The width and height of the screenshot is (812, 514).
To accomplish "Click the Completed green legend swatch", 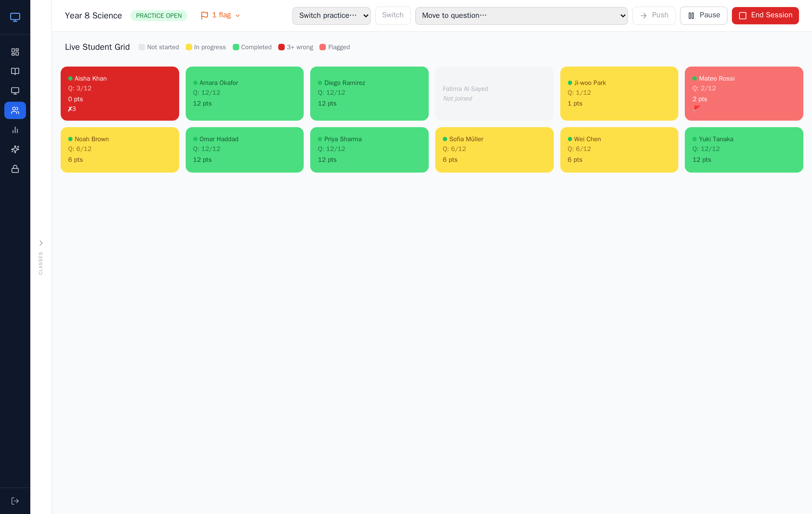I will tap(236, 47).
